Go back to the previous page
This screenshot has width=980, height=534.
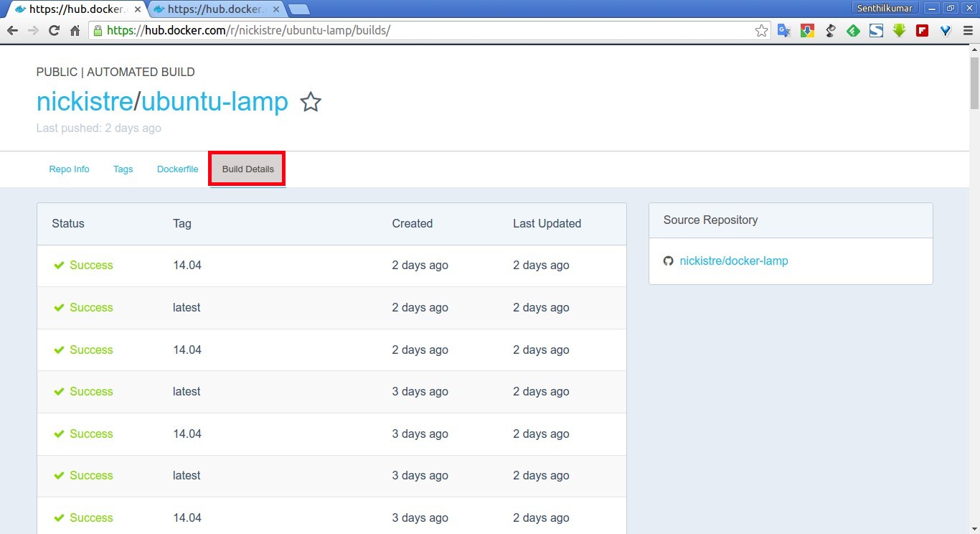12,31
